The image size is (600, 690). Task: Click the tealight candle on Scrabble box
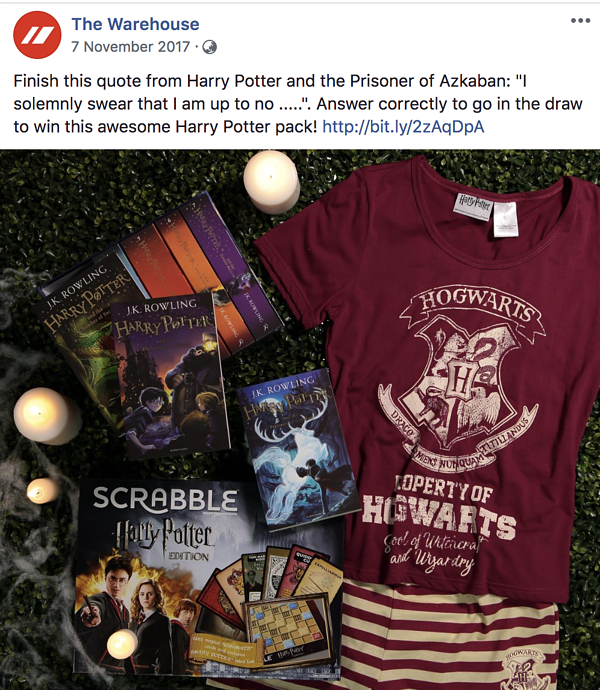(x=122, y=644)
